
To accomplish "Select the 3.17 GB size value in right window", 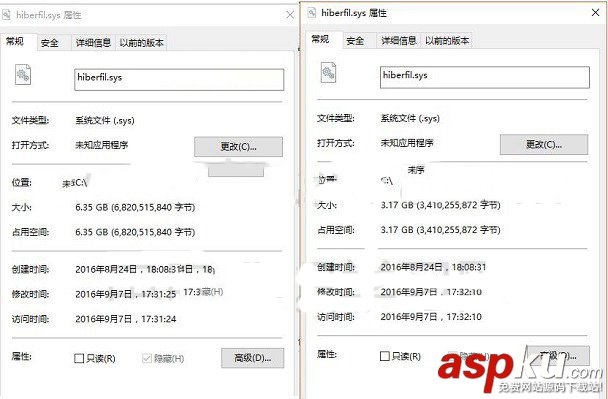I will [440, 205].
